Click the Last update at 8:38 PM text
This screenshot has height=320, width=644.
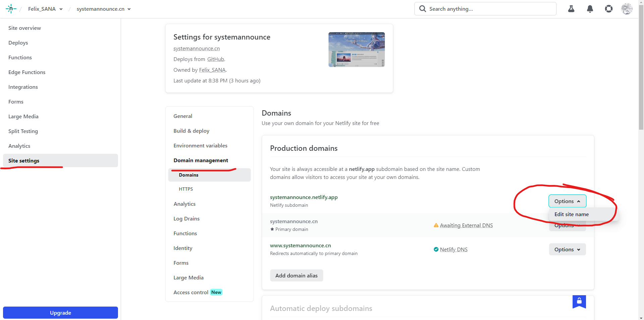click(x=217, y=80)
